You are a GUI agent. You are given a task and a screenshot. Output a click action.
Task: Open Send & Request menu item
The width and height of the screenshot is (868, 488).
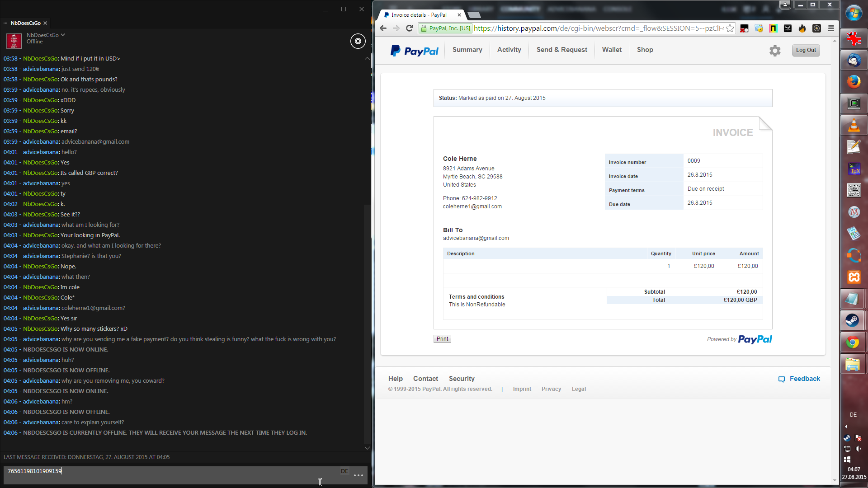[x=561, y=50]
